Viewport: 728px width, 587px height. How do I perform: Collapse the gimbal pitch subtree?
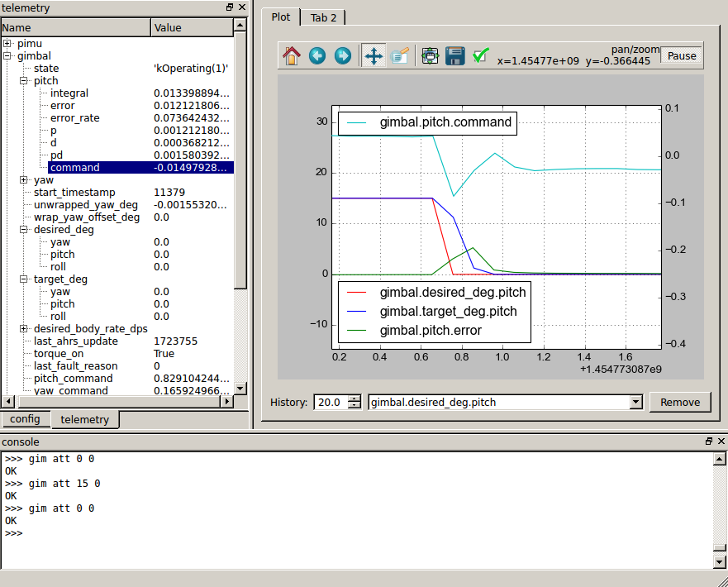24,81
